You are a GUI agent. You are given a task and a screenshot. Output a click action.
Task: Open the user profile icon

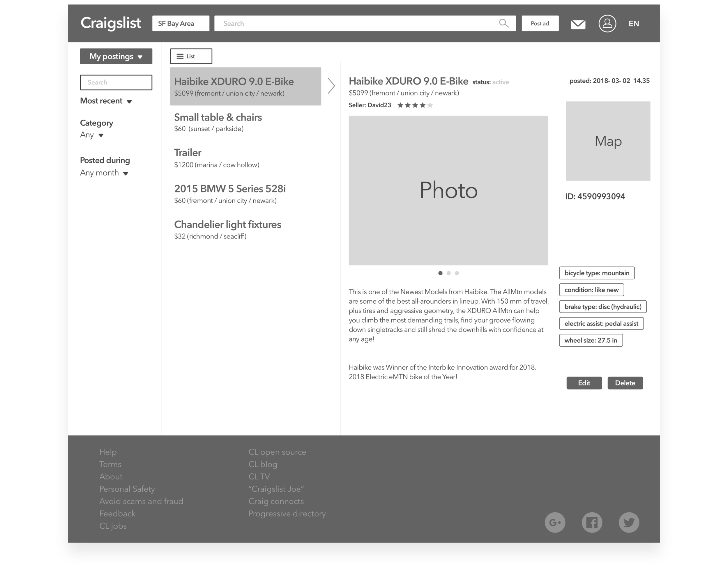(x=607, y=24)
